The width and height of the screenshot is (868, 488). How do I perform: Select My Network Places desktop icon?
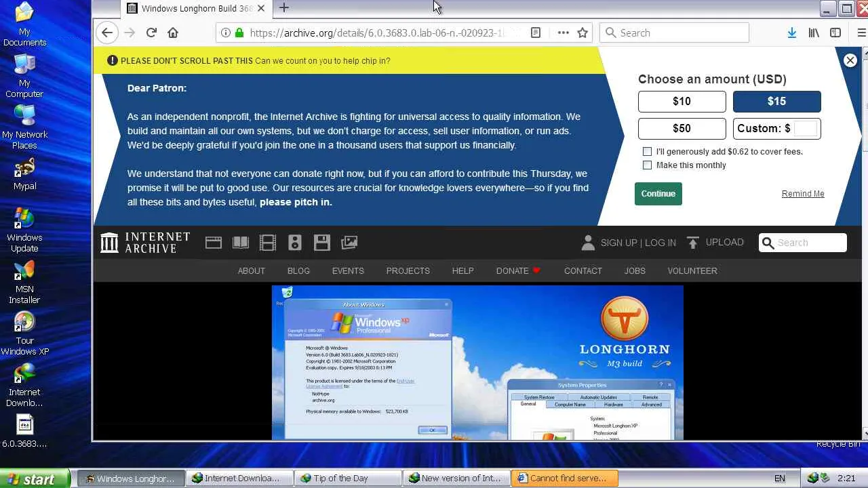point(24,127)
